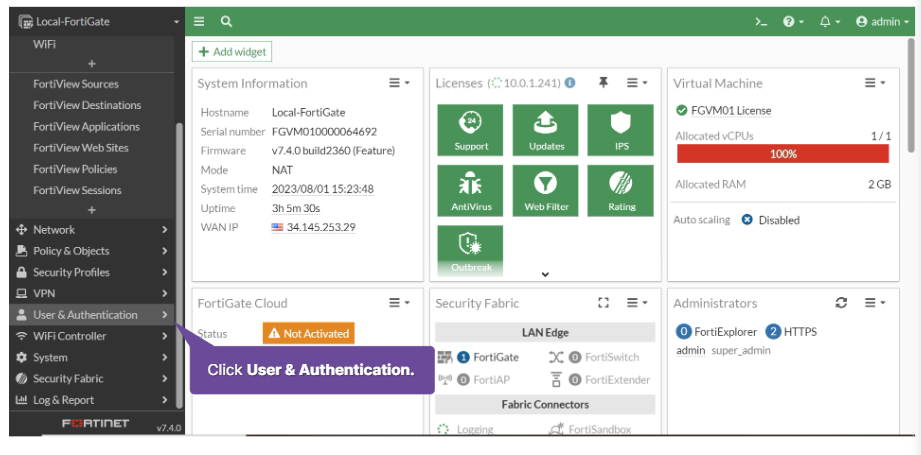This screenshot has width=921, height=455.
Task: Expand the Security Profiles menu
Action: 92,272
